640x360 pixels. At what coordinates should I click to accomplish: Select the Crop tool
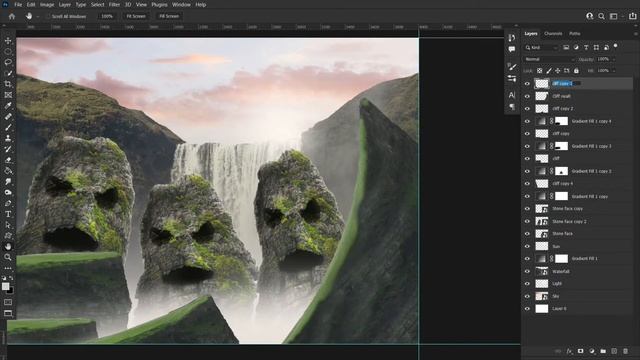(8, 84)
